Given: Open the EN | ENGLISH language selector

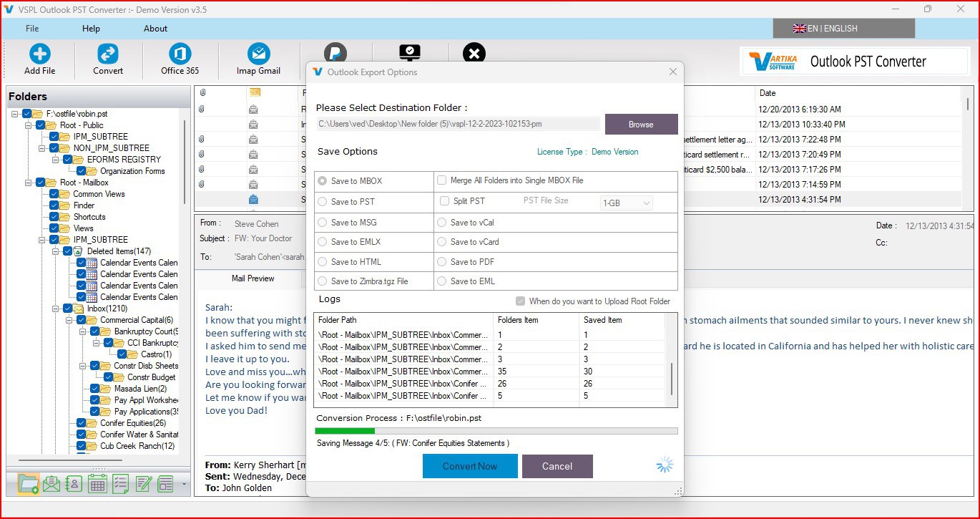Looking at the screenshot, I should 843,29.
